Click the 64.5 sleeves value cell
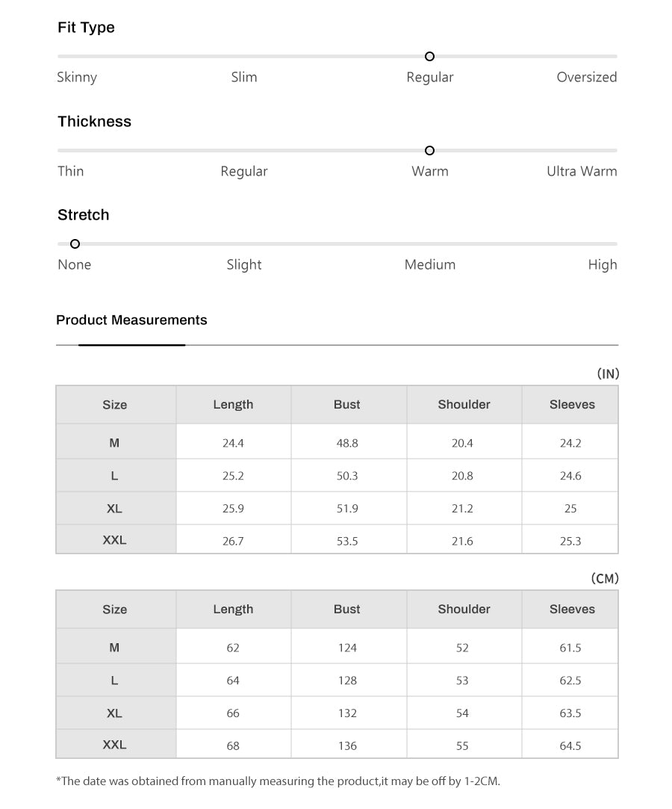The image size is (672, 809). [570, 745]
